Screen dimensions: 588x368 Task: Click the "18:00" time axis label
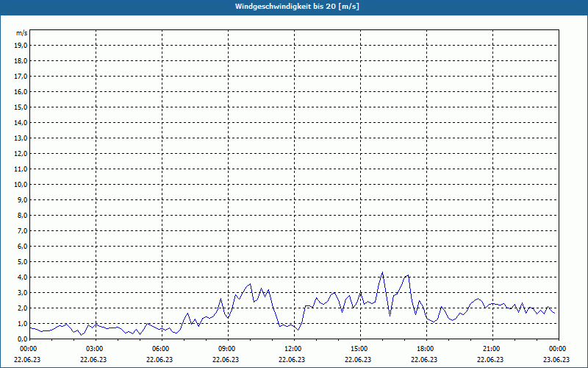(426, 349)
